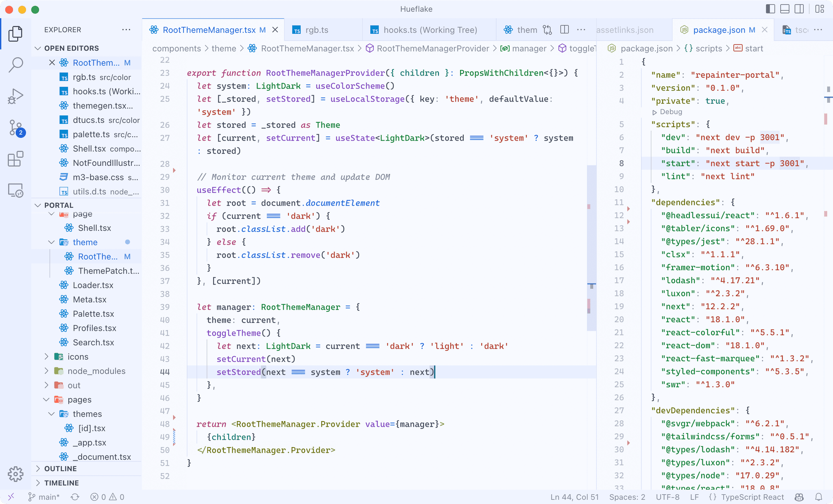
Task: Open Run and Debug view
Action: (15, 96)
